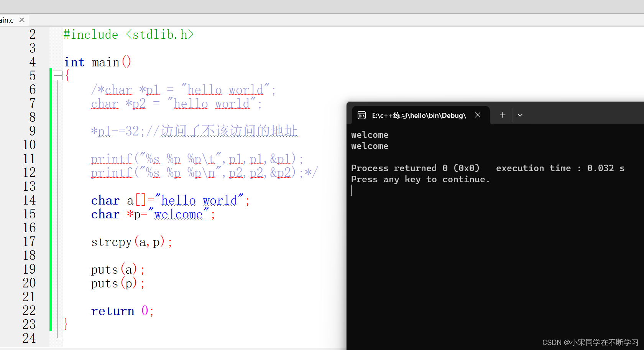Click the commented '*p1-=32' line
This screenshot has width=644, height=350.
coord(194,131)
